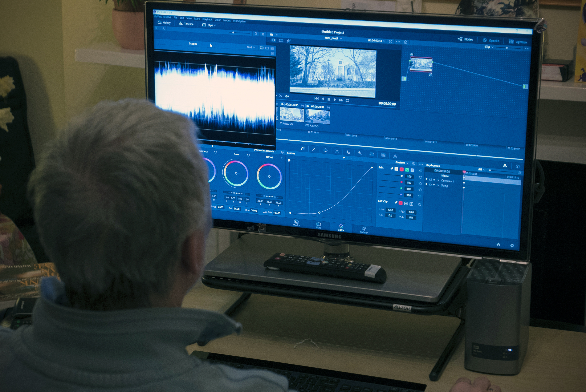586x392 pixels.
Task: Open the 3D stereoscopic palette
Action: pos(383,155)
